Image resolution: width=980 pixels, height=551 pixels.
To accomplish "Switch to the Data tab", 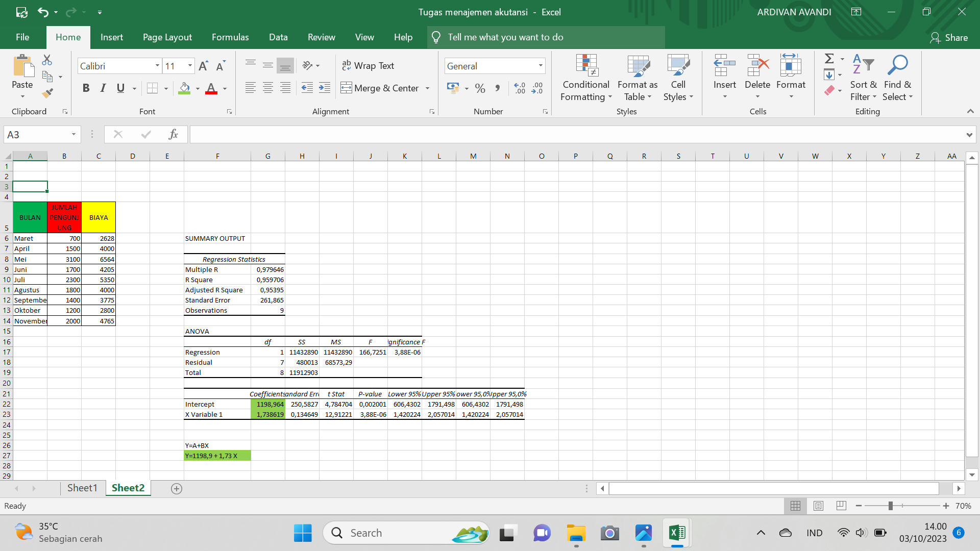I will [278, 37].
